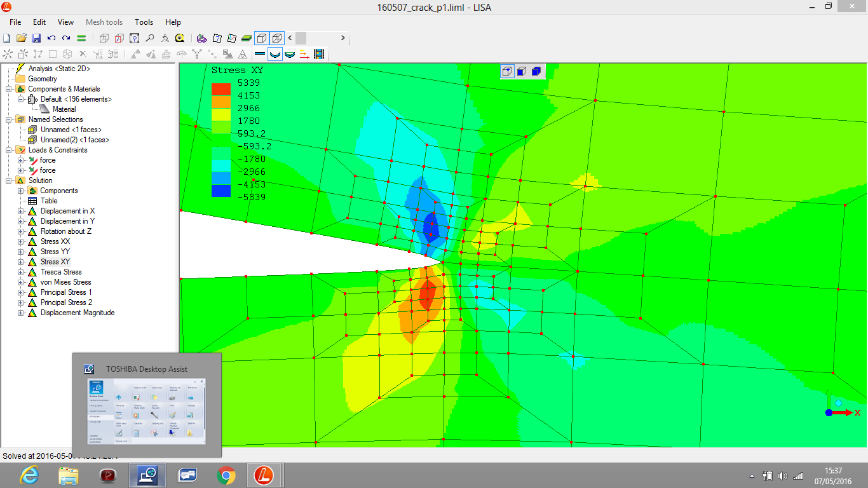Click the Redo arrow icon
Screen dimensions: 868x488
(66, 38)
